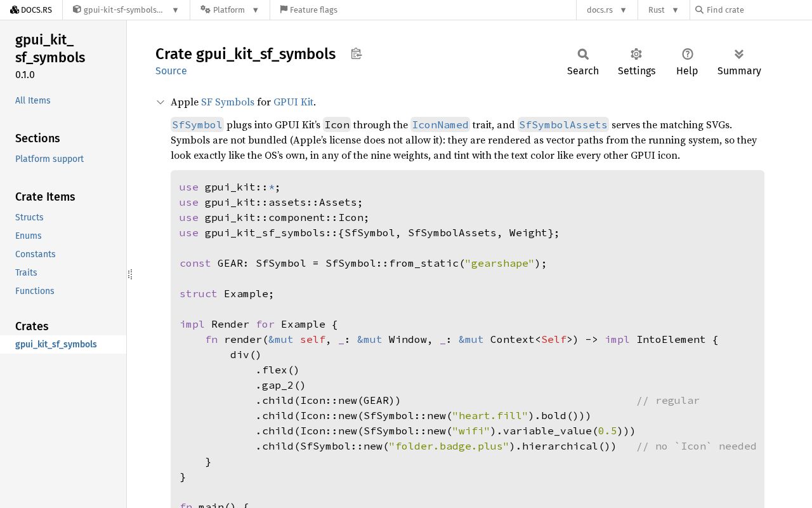Jump to Traits in sidebar
The height and width of the screenshot is (508, 812).
coord(26,272)
